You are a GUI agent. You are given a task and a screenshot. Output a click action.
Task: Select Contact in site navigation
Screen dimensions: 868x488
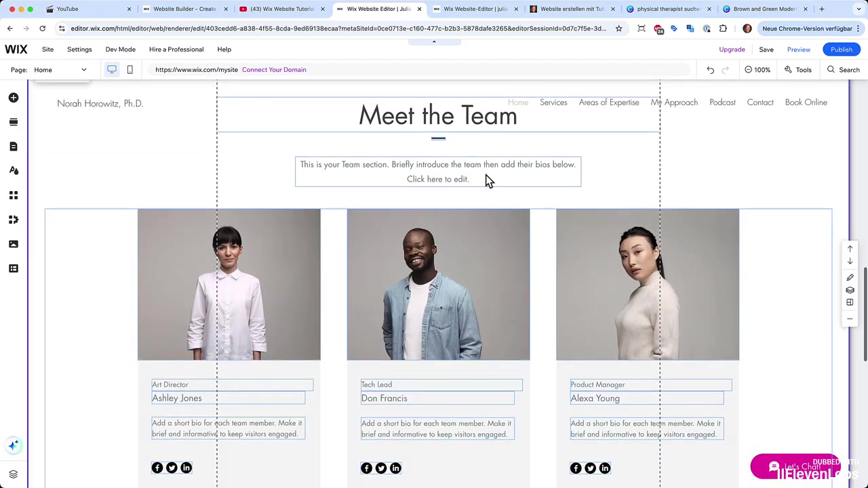click(x=760, y=102)
